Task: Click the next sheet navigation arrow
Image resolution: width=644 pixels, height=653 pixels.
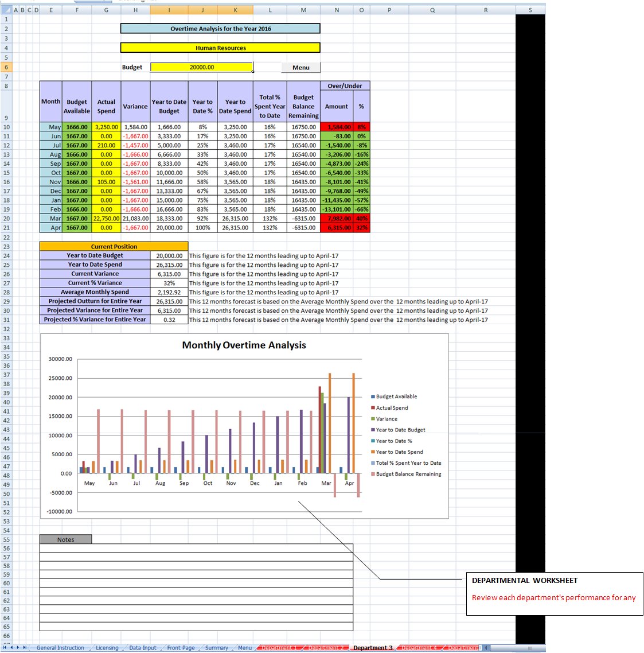Action: [x=18, y=647]
